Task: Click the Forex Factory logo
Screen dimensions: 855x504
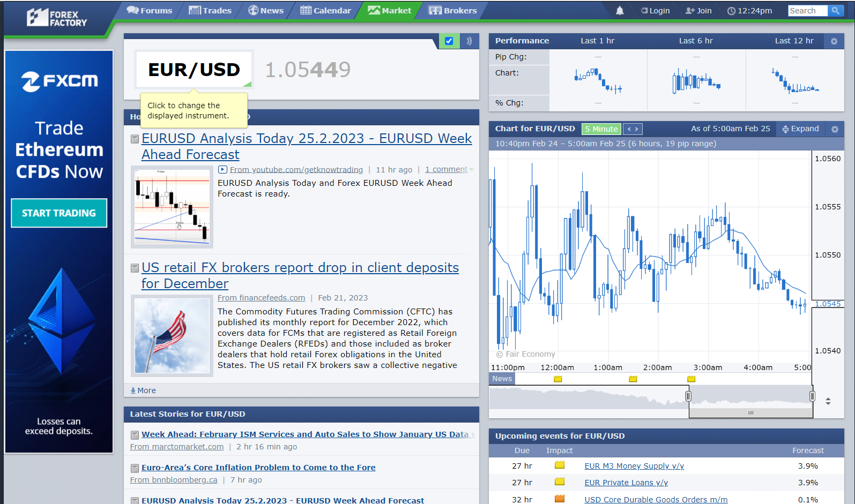Action: [x=57, y=18]
